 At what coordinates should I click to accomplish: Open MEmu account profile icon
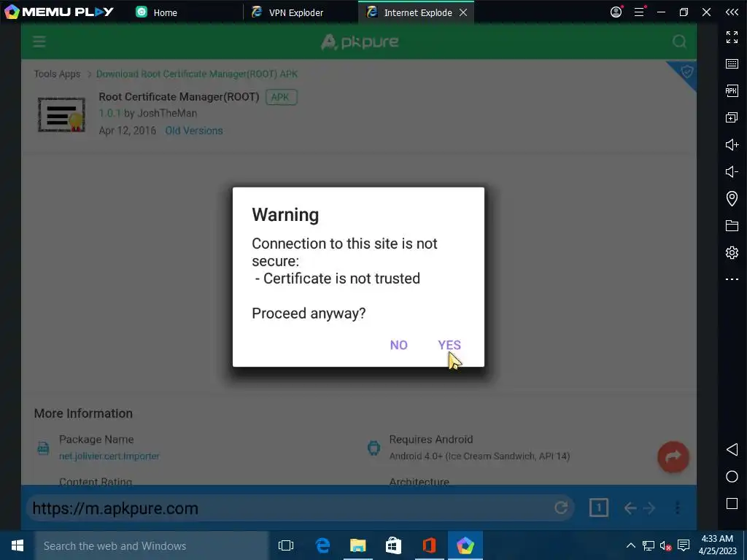[x=616, y=12]
